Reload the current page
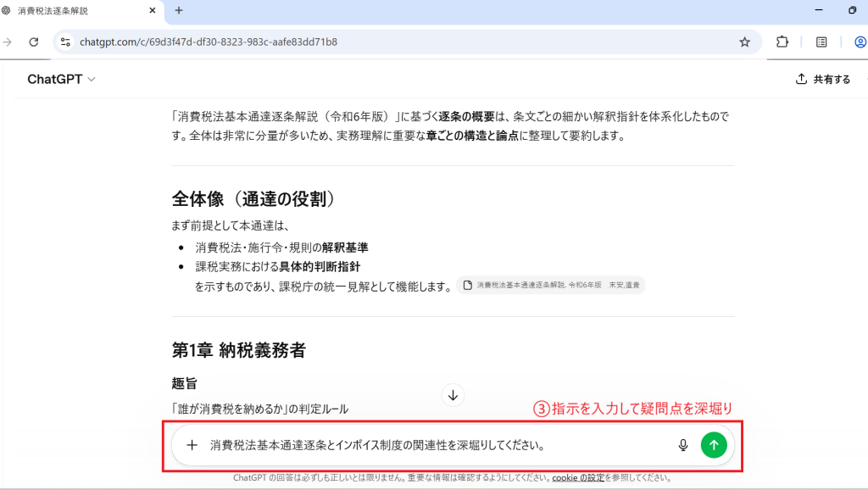Image resolution: width=868 pixels, height=490 pixels. coord(34,42)
